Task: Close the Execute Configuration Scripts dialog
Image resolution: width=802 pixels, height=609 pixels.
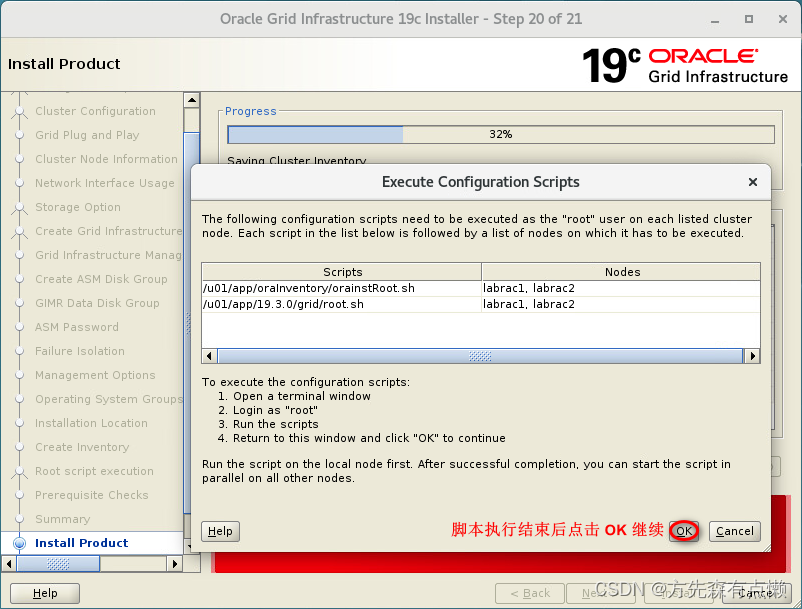Action: (x=752, y=182)
